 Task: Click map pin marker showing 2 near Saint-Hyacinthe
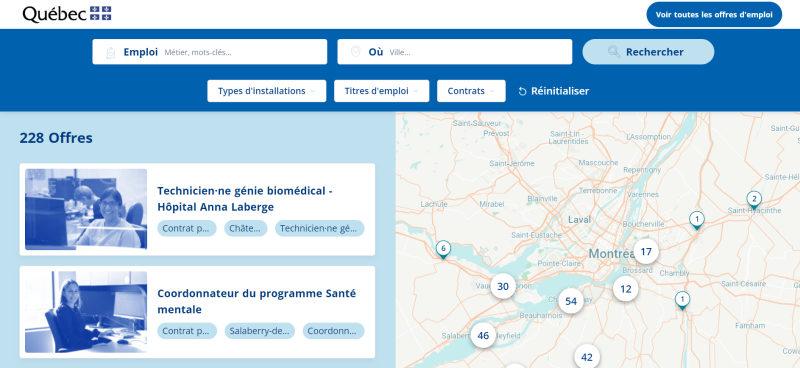754,200
